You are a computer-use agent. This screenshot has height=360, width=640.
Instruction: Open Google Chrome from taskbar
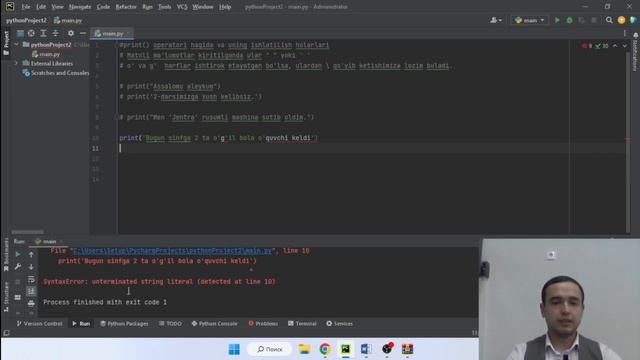[x=325, y=349]
